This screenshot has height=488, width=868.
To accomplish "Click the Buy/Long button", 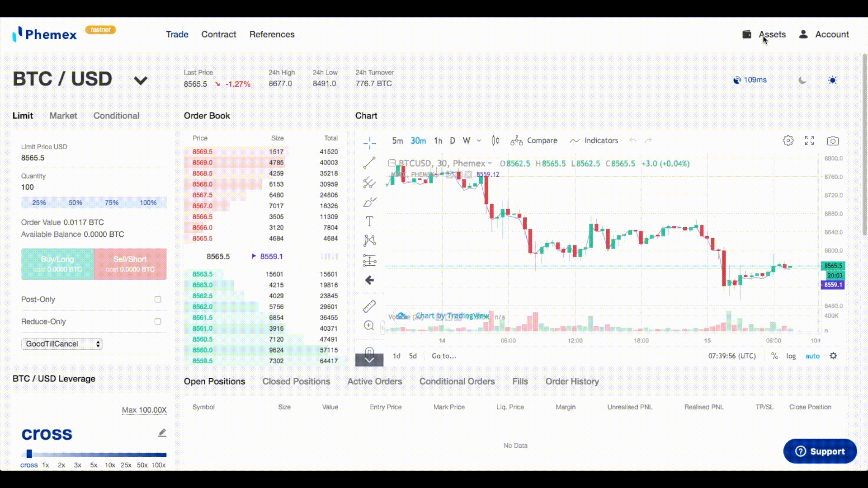I will click(57, 264).
